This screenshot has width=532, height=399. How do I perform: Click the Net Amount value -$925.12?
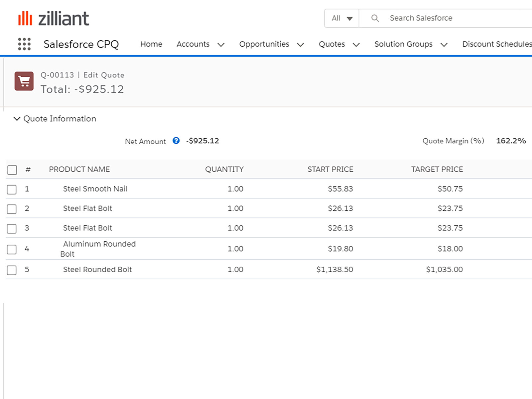pos(202,141)
